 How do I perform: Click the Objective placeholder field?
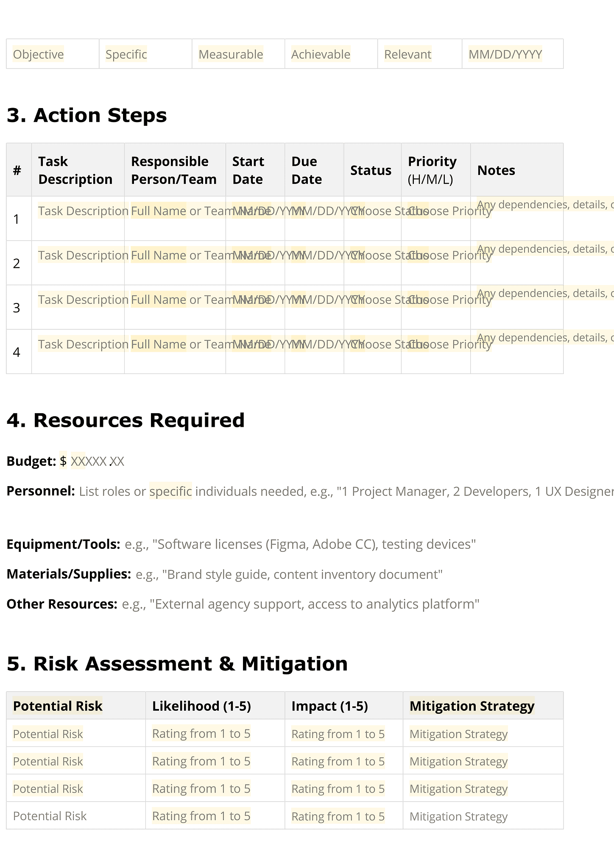pos(38,54)
